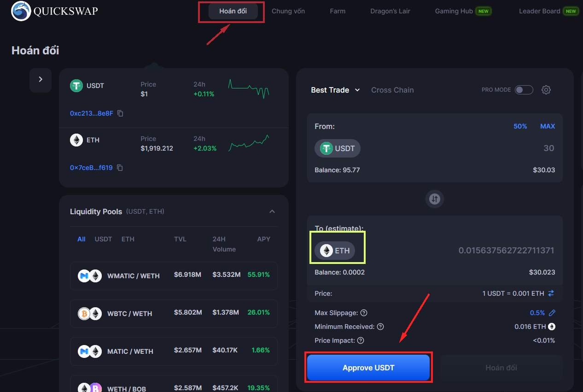This screenshot has width=583, height=392.
Task: Click the Price Impact help icon
Action: pyautogui.click(x=361, y=340)
